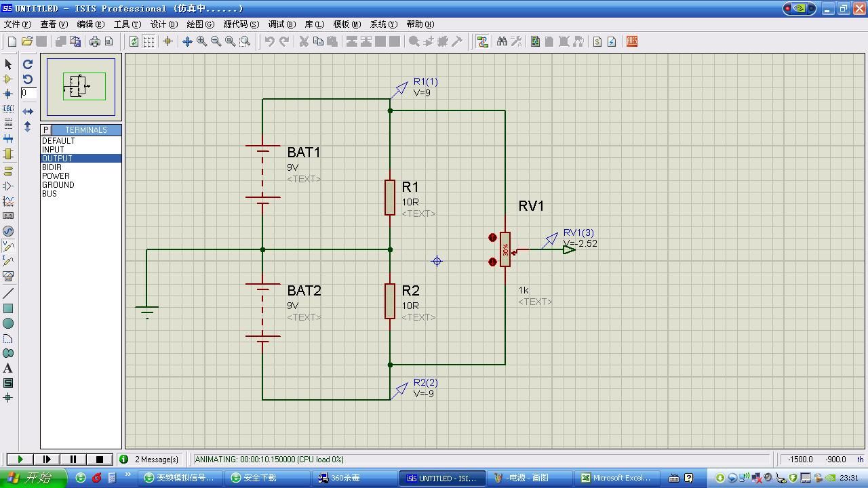Click the P pick terminals button
868x488 pixels.
(46, 129)
